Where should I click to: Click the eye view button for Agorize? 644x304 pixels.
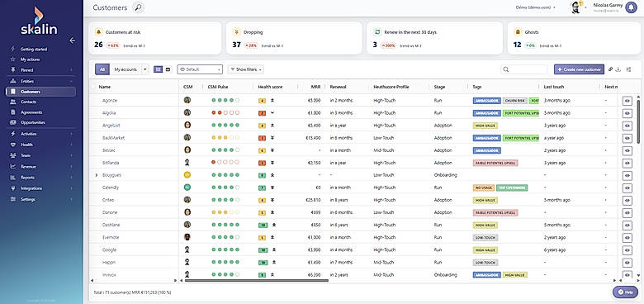pyautogui.click(x=627, y=101)
